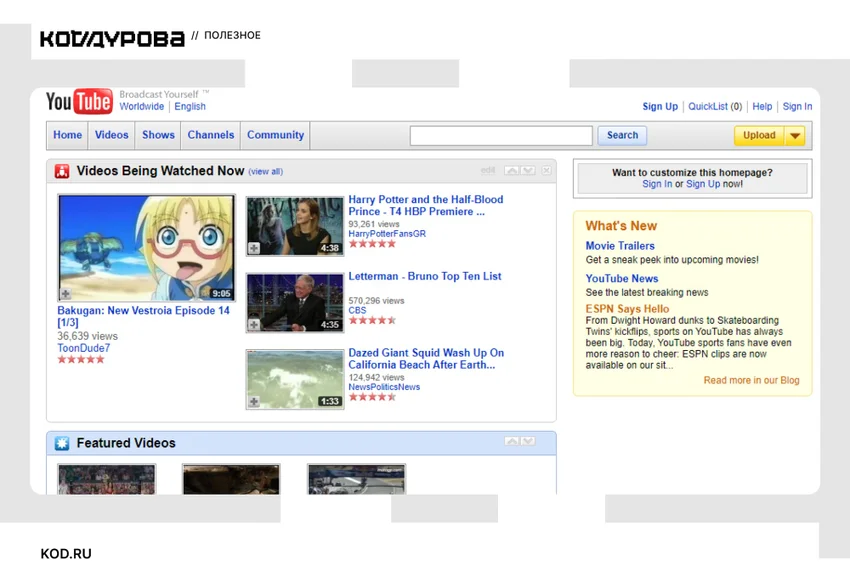Add Bakugan video to QuickList plus icon

(x=66, y=294)
